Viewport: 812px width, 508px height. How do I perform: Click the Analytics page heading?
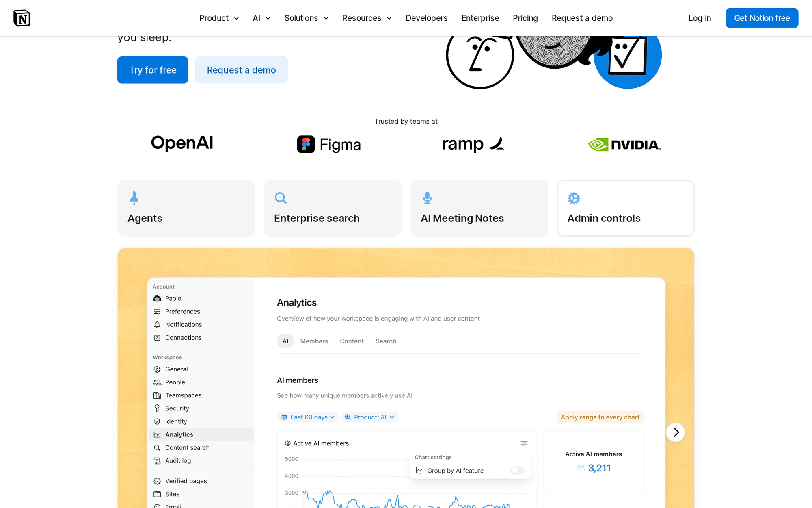297,302
